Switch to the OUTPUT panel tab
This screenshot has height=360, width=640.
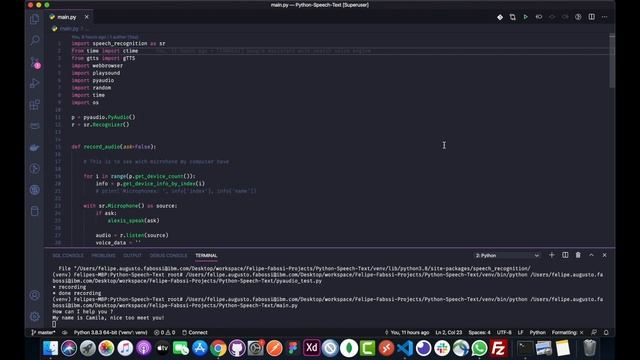[132, 256]
